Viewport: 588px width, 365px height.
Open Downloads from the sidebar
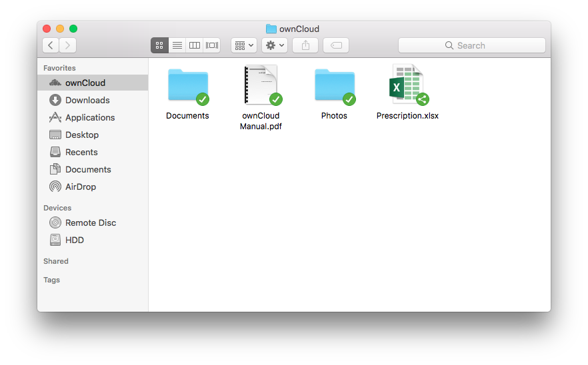click(x=93, y=100)
